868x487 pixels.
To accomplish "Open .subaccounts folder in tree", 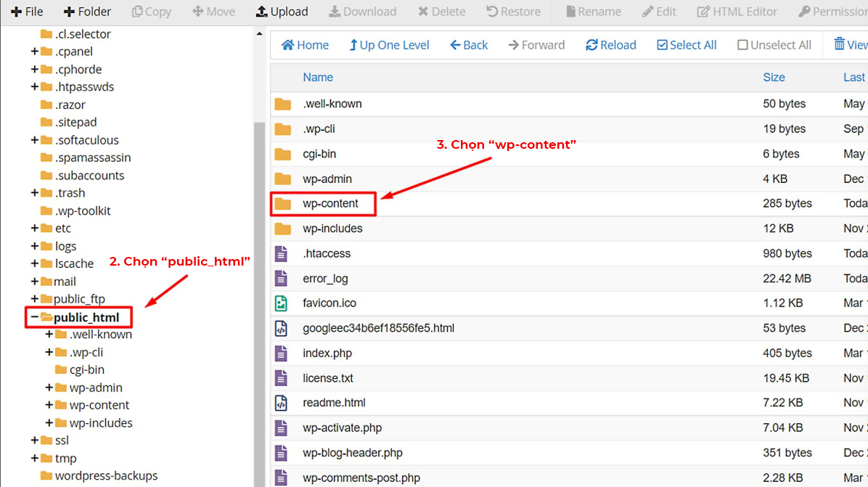I will pyautogui.click(x=83, y=176).
